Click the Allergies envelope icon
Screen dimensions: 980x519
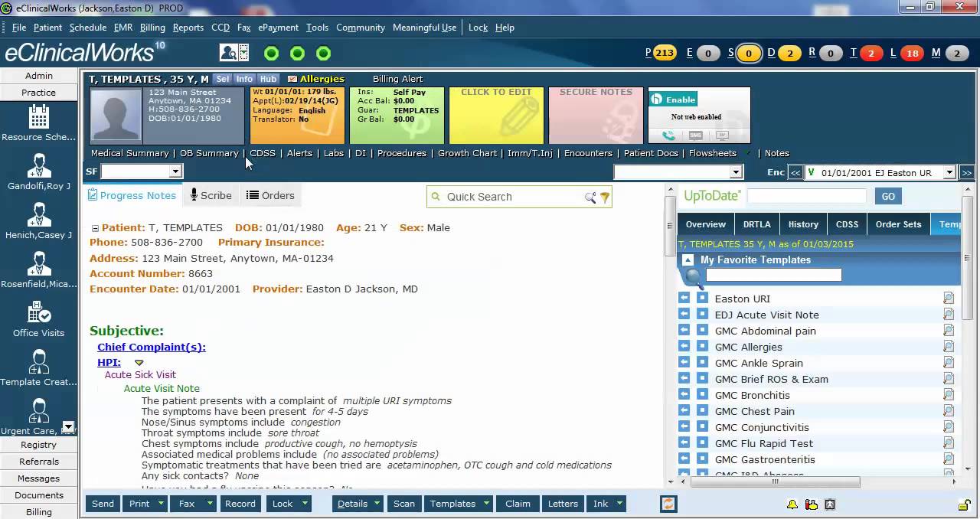(x=292, y=79)
